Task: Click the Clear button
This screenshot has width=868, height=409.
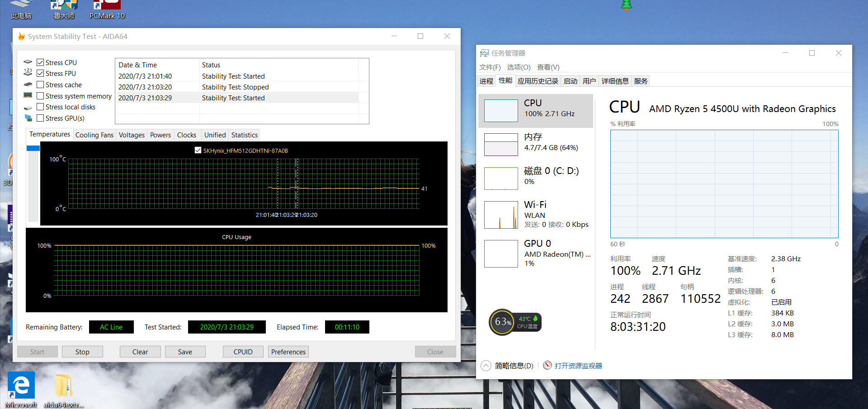Action: [x=140, y=352]
